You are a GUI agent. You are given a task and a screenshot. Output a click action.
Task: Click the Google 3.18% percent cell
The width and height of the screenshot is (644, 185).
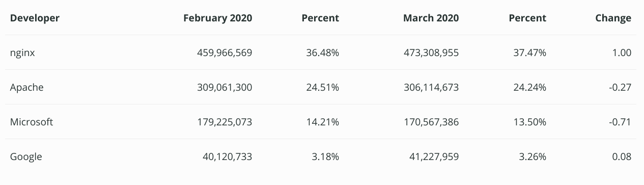325,156
